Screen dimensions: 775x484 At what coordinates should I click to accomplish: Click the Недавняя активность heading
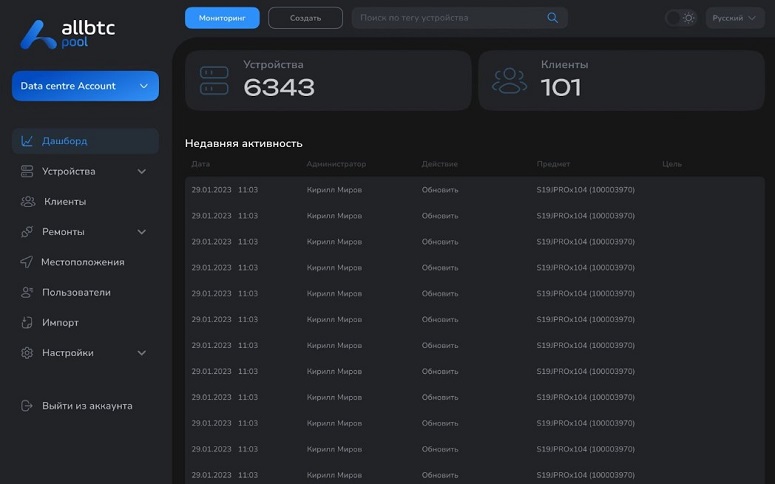[x=244, y=143]
